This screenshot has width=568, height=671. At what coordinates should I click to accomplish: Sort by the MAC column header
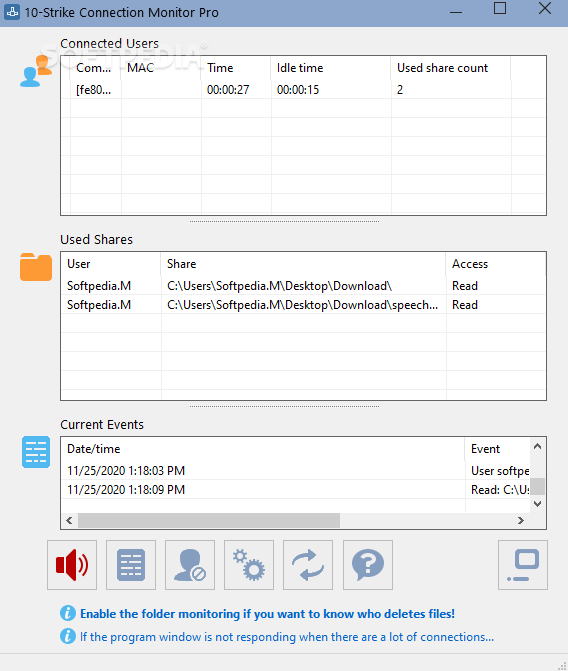tap(161, 68)
